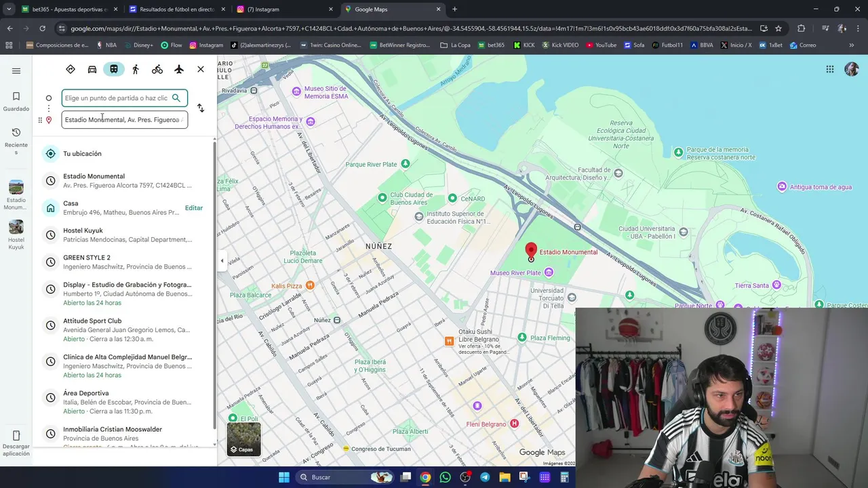The height and width of the screenshot is (488, 868).
Task: Click Otaku Sushi Libre Belgrano marker
Action: 449,341
